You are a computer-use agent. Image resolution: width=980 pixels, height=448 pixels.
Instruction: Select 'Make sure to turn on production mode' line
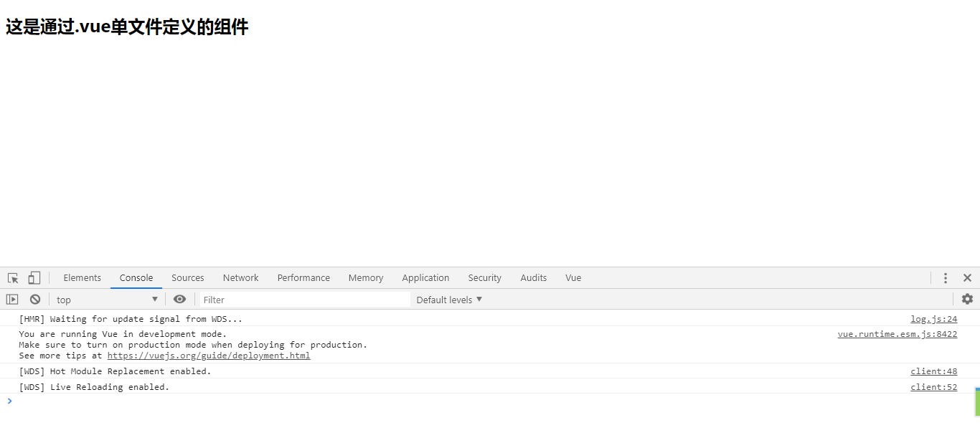193,345
